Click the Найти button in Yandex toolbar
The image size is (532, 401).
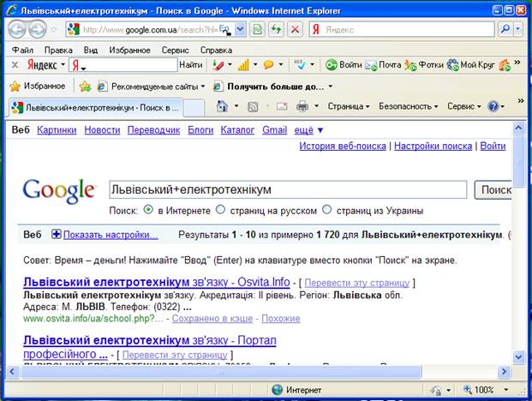click(x=191, y=64)
